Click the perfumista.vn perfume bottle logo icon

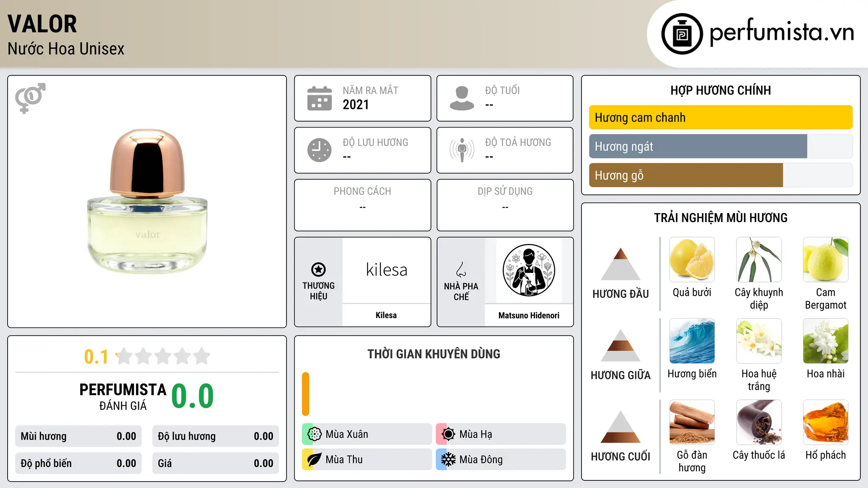tap(682, 34)
